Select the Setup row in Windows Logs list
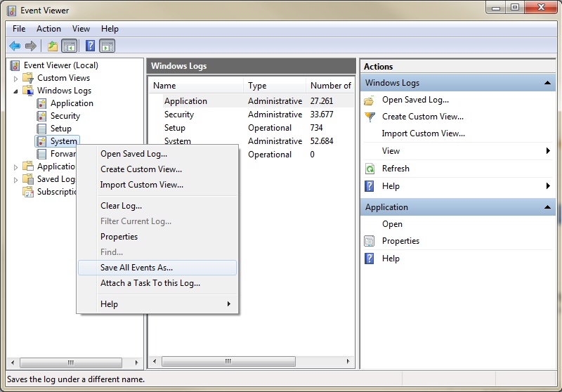This screenshot has width=562, height=392. click(x=251, y=128)
